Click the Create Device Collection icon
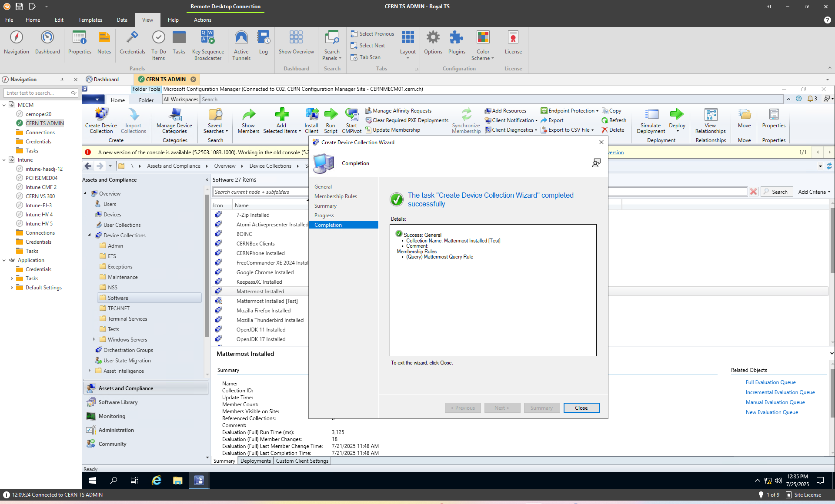 tap(101, 115)
